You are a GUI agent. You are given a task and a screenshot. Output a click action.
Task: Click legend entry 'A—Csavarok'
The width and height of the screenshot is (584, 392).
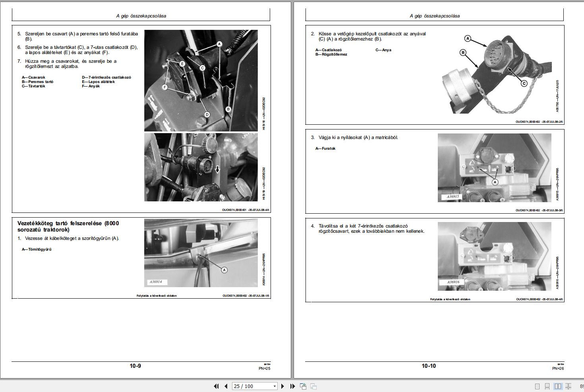[x=33, y=77]
